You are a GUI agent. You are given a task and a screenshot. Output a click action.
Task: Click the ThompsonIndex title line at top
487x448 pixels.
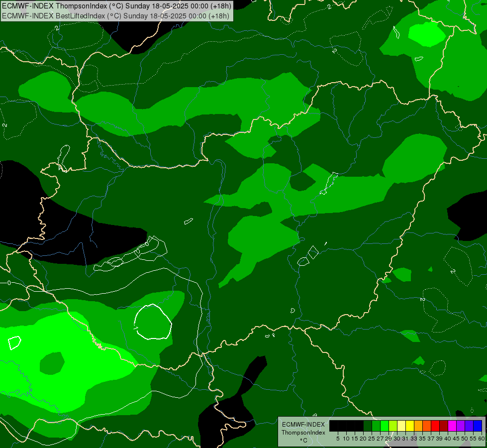[x=116, y=6]
